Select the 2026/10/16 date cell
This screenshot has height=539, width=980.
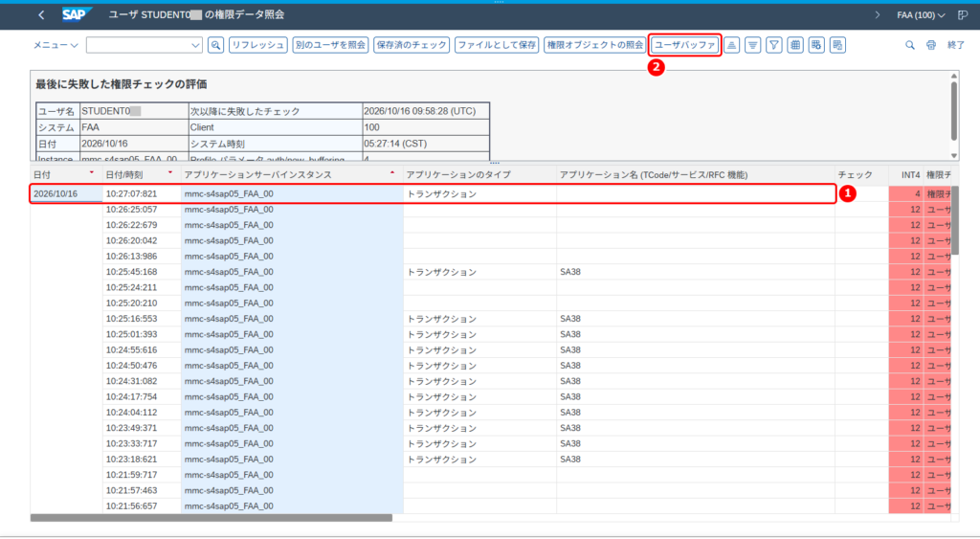point(66,193)
